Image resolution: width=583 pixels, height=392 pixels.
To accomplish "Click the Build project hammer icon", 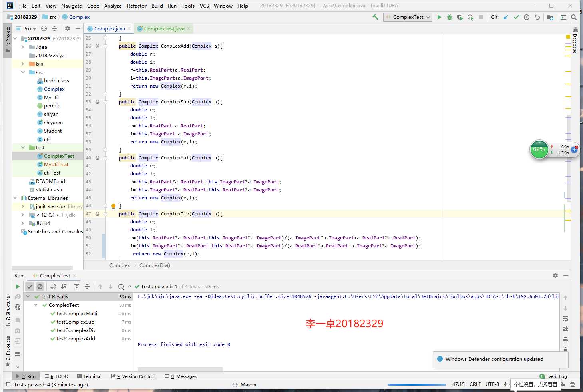I will [375, 17].
